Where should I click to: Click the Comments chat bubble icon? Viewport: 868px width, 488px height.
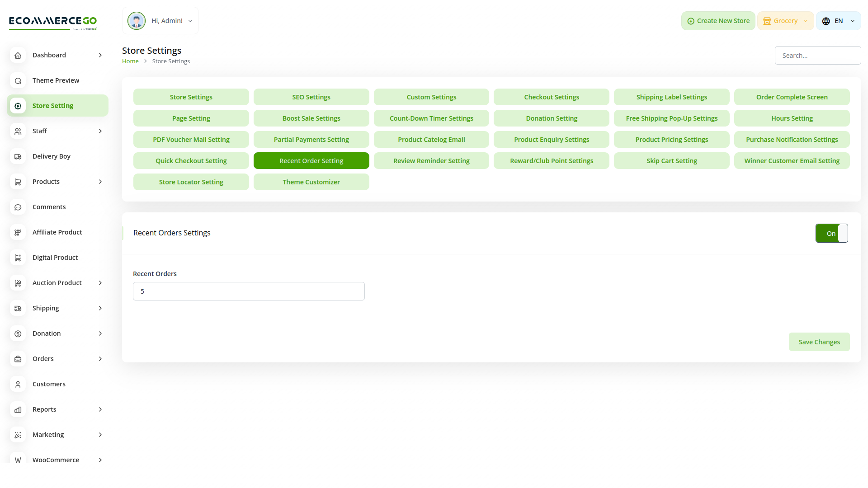pos(18,207)
